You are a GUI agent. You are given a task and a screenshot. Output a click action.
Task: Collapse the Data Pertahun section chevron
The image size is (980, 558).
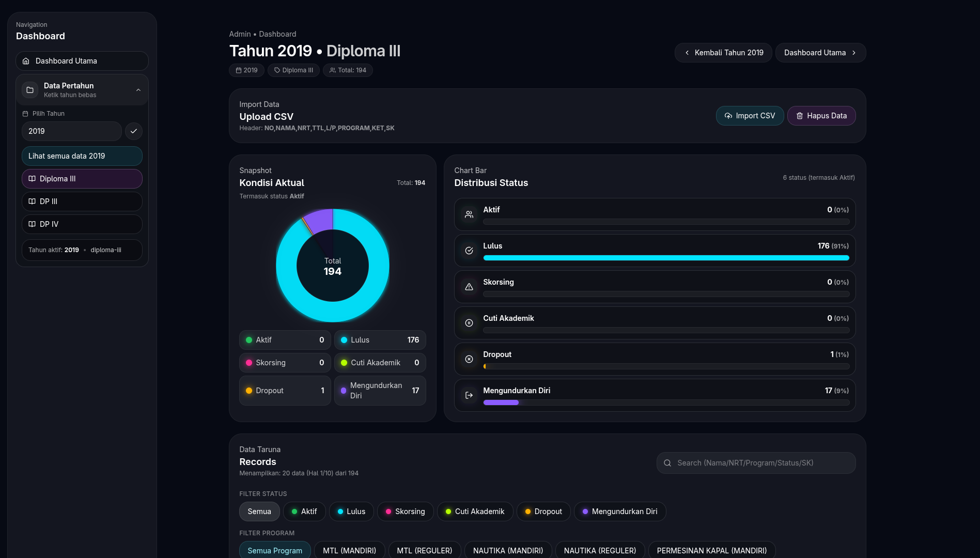pyautogui.click(x=138, y=90)
